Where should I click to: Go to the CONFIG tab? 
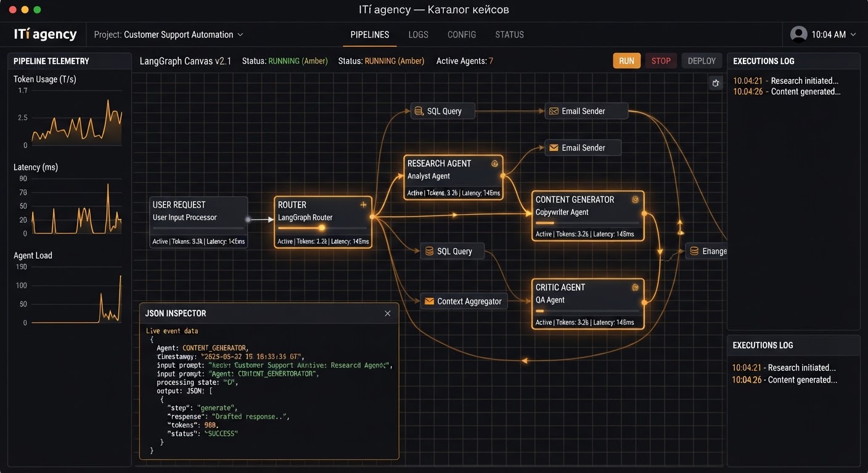click(x=462, y=35)
